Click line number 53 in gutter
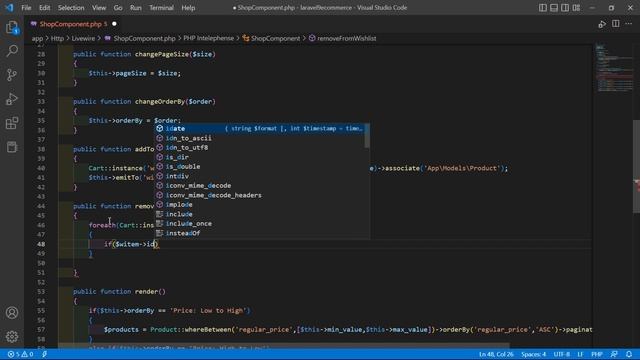Image resolution: width=640 pixels, height=360 pixels. (x=41, y=292)
